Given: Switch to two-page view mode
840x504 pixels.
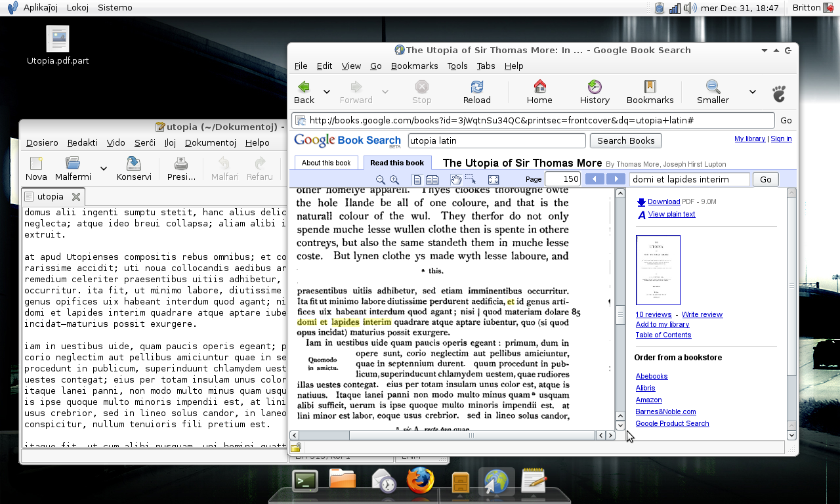Looking at the screenshot, I should click(x=432, y=180).
